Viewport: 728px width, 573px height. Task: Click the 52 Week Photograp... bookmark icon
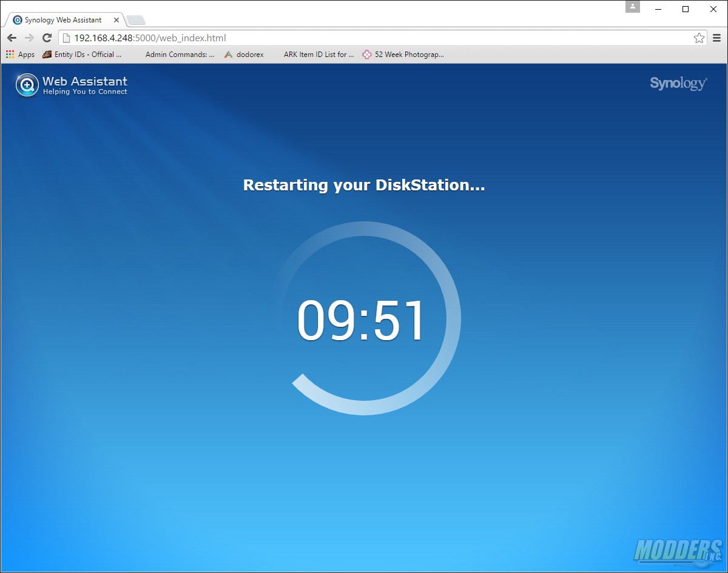coord(366,55)
